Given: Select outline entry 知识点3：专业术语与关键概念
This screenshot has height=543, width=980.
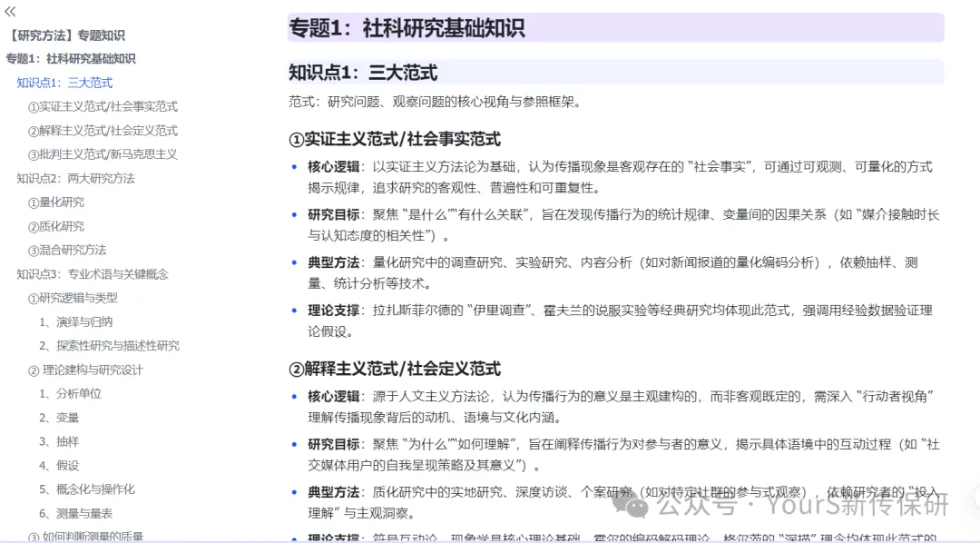Looking at the screenshot, I should click(93, 274).
